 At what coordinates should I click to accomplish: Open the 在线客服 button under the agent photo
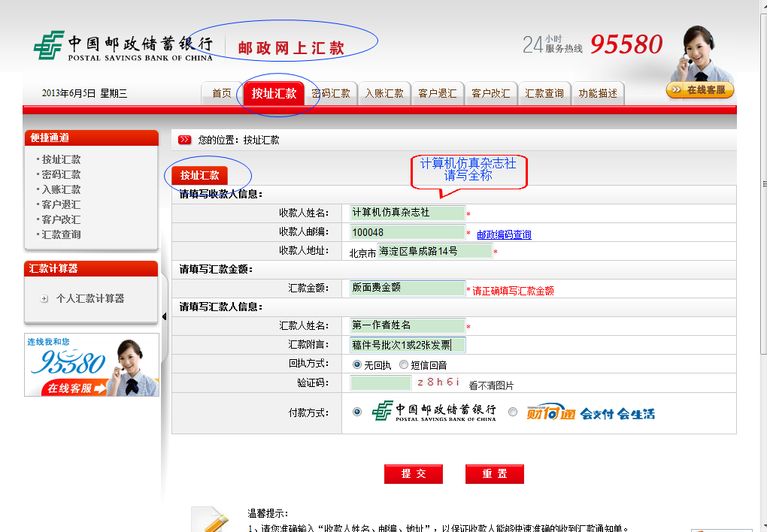[x=700, y=90]
